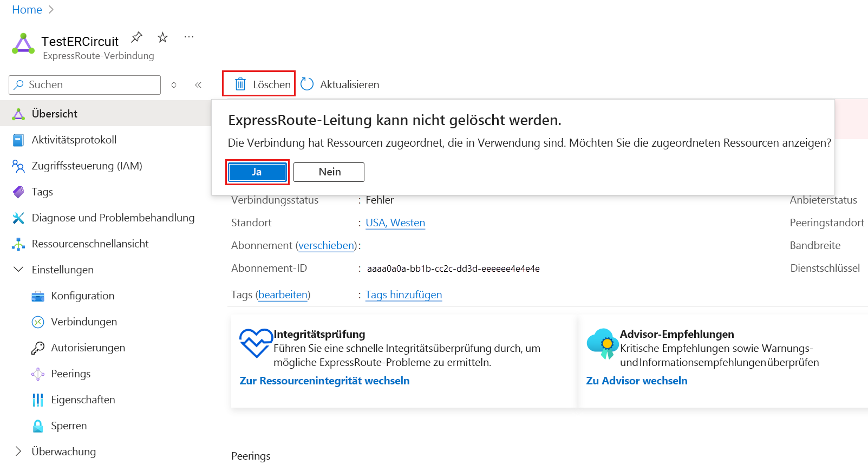Screen dimensions: 868x471
Task: Click in the Suchen search field
Action: pyautogui.click(x=85, y=85)
